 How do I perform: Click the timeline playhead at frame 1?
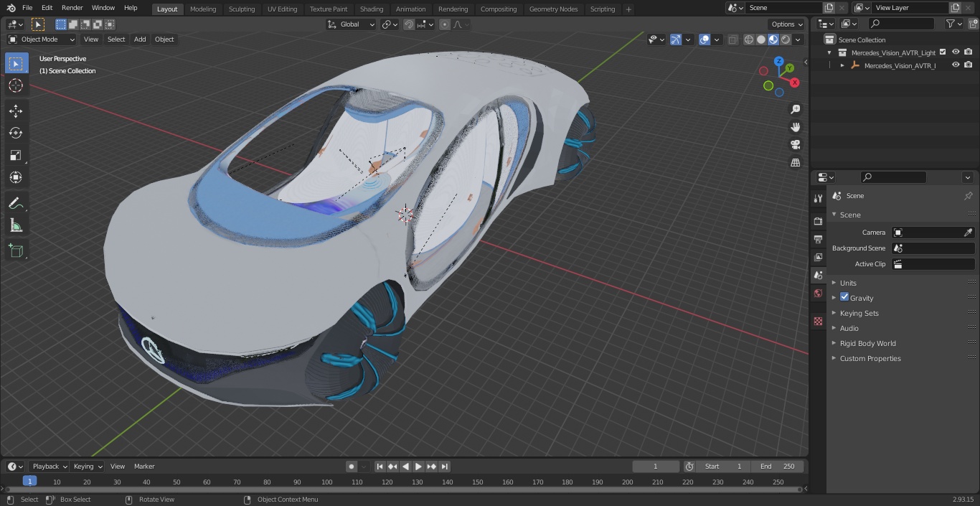(29, 482)
